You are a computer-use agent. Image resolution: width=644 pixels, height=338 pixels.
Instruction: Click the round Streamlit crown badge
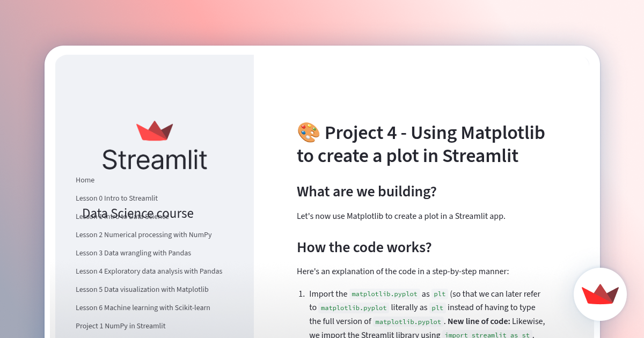[600, 294]
